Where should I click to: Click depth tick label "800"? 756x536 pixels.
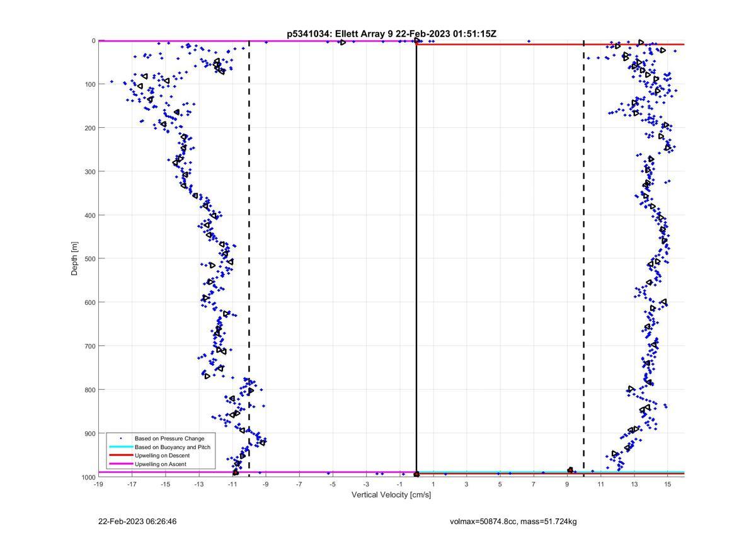90,390
